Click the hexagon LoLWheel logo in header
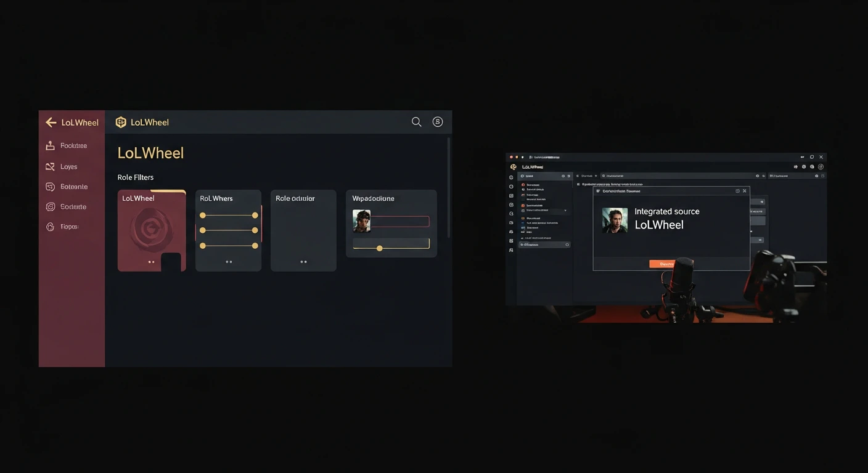The width and height of the screenshot is (868, 473). pos(121,123)
